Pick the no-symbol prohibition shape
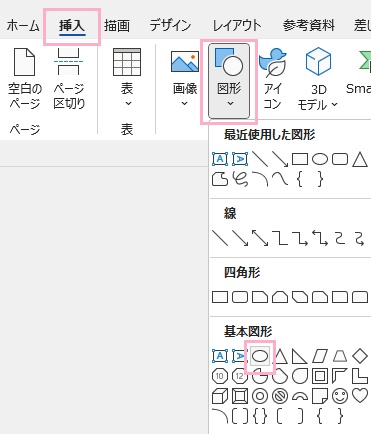 point(280,396)
